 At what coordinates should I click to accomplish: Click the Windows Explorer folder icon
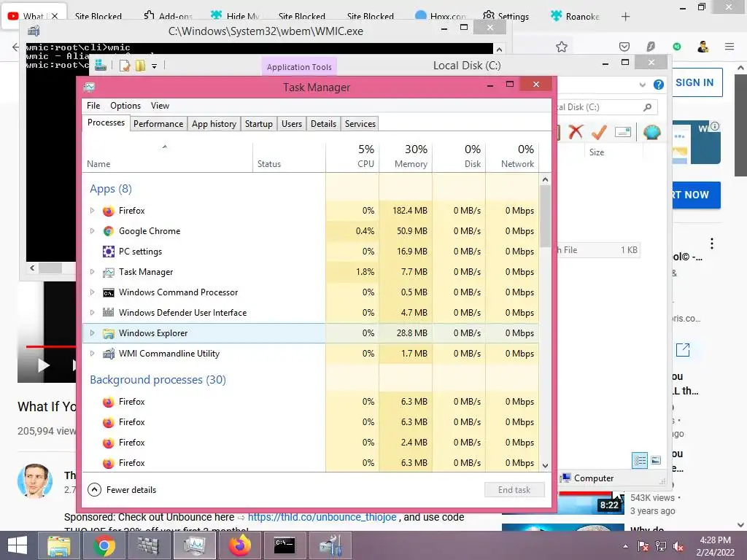109,333
